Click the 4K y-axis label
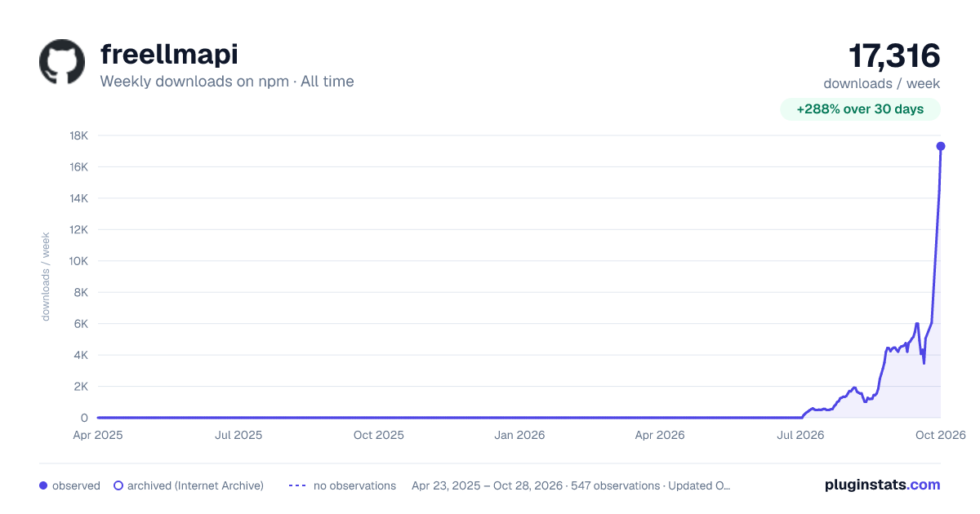980x514 pixels. click(81, 356)
